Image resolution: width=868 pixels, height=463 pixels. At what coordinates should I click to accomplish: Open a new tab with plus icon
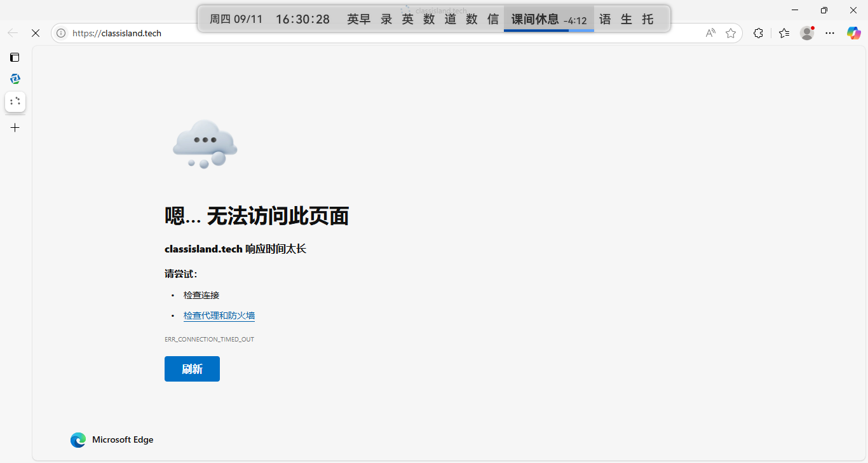(15, 128)
